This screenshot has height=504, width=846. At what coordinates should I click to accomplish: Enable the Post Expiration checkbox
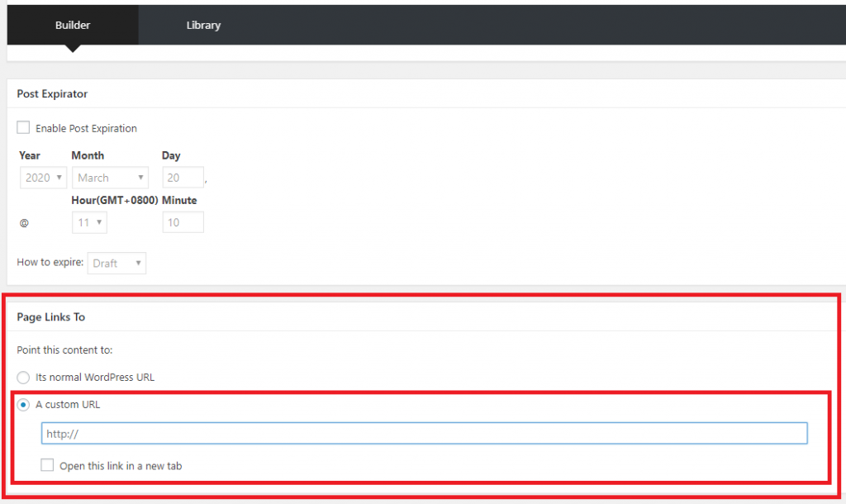click(24, 128)
